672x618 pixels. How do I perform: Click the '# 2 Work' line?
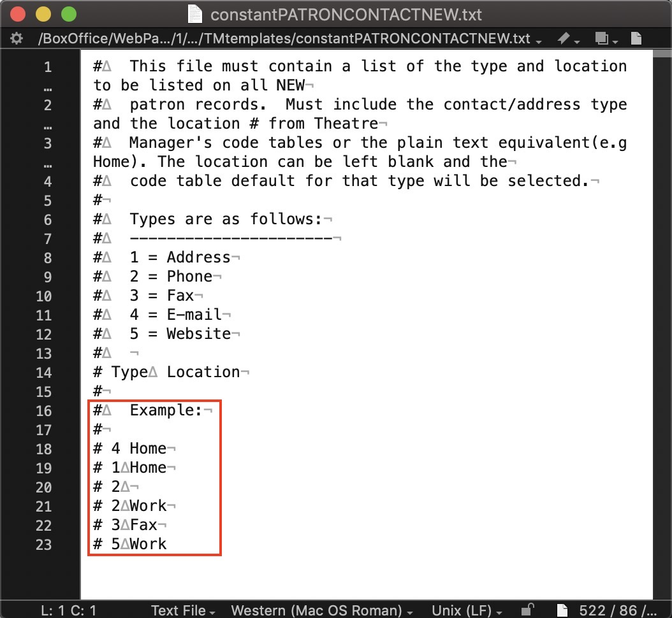(x=130, y=505)
